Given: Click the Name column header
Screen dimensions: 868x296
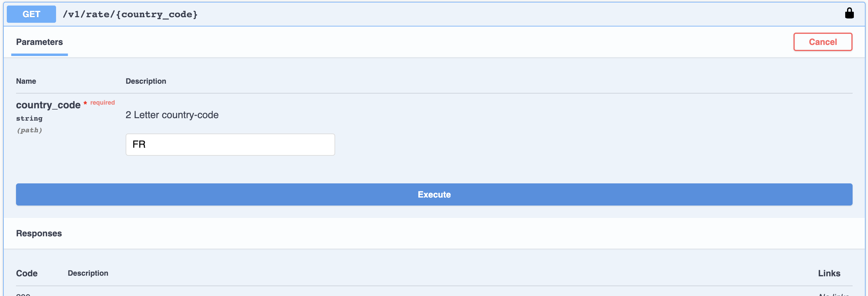Looking at the screenshot, I should pos(26,81).
